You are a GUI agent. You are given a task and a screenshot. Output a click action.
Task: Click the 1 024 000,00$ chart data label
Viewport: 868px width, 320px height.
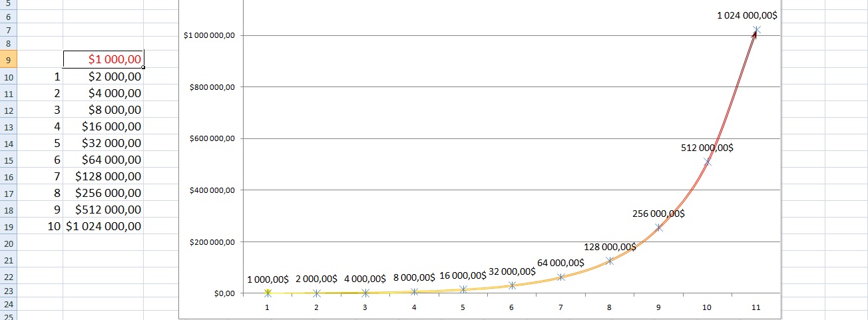point(747,15)
